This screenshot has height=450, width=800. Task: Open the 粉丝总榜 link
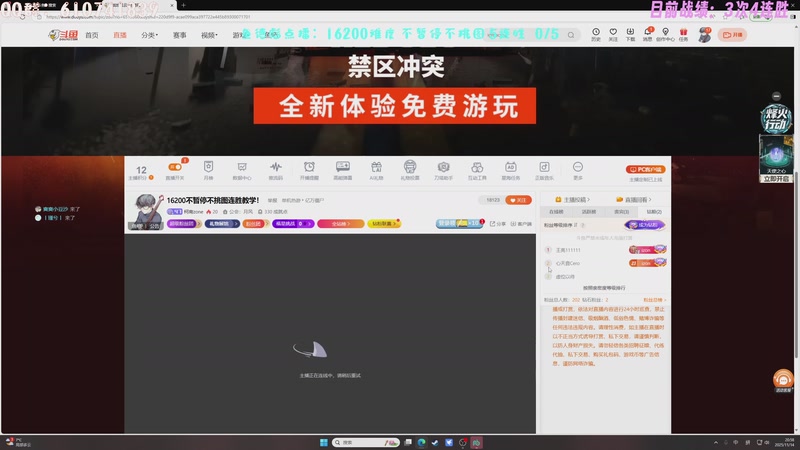point(655,300)
